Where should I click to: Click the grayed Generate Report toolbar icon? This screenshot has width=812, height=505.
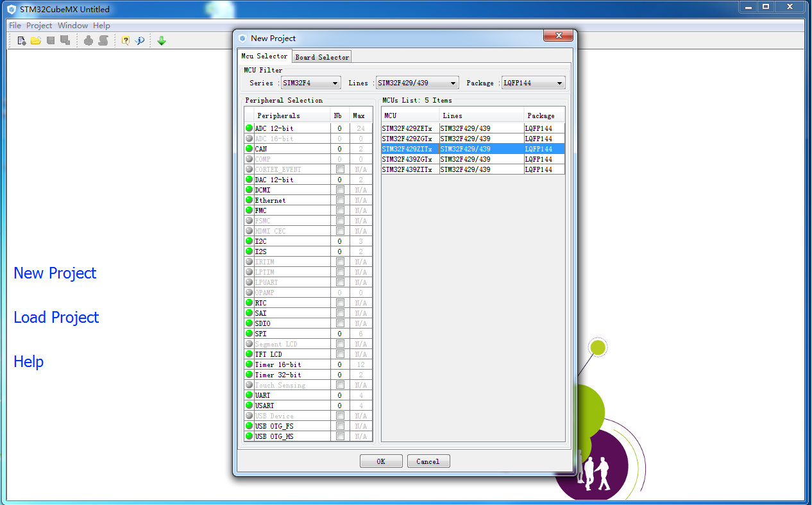coord(89,40)
